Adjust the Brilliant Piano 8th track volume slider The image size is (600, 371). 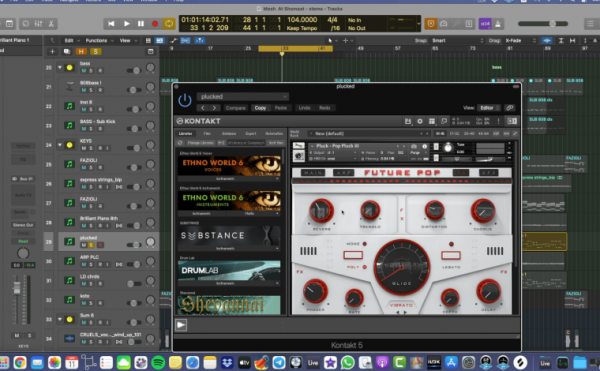point(134,226)
